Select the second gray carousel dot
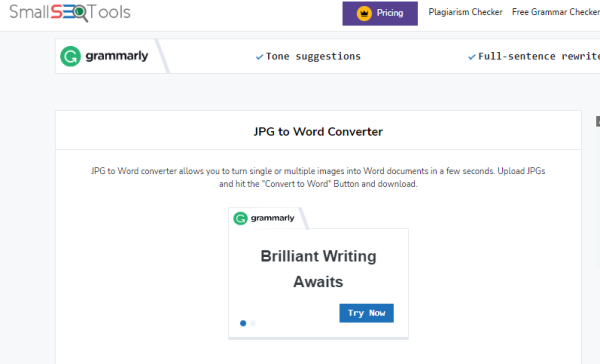The image size is (600, 364). point(253,323)
